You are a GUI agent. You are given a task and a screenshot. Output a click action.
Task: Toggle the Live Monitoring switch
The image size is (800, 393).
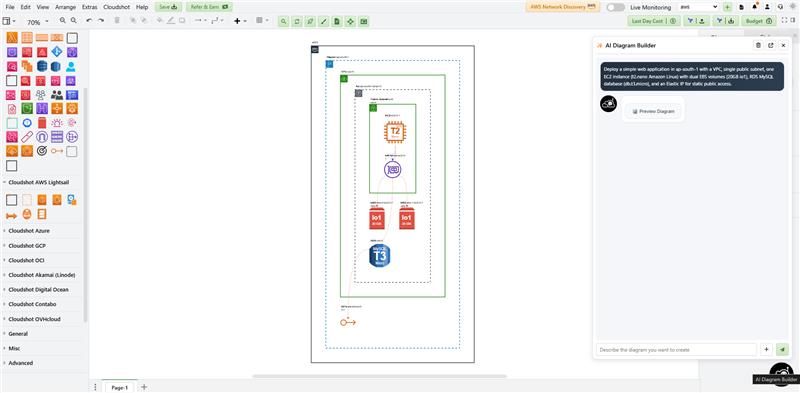click(616, 7)
